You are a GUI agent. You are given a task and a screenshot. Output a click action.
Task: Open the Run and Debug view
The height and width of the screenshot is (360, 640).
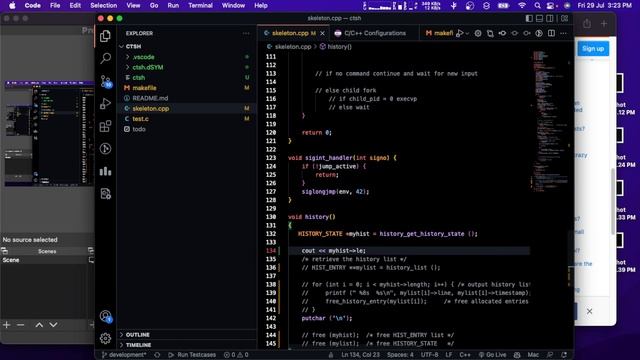click(x=105, y=104)
